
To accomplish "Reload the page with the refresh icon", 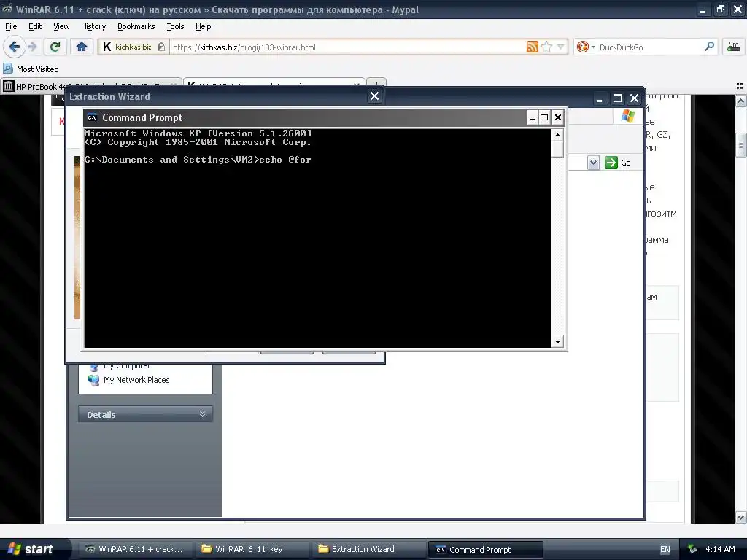I will coord(55,47).
